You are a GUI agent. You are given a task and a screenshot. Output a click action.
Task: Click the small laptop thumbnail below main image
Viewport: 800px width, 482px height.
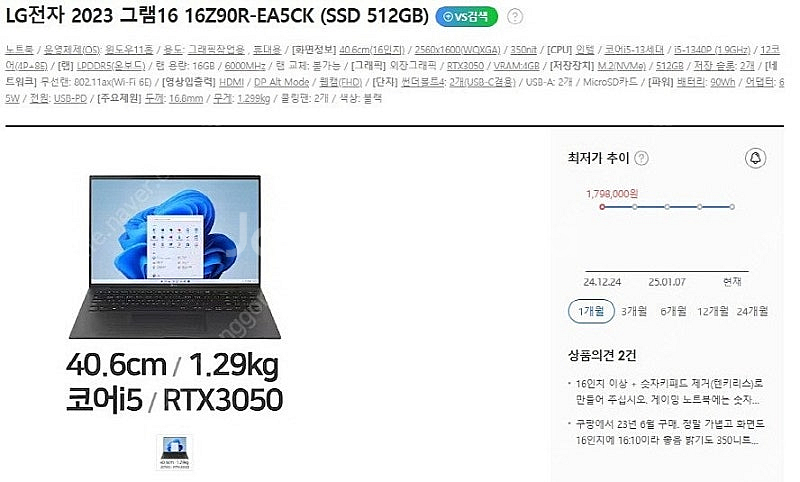pos(174,452)
